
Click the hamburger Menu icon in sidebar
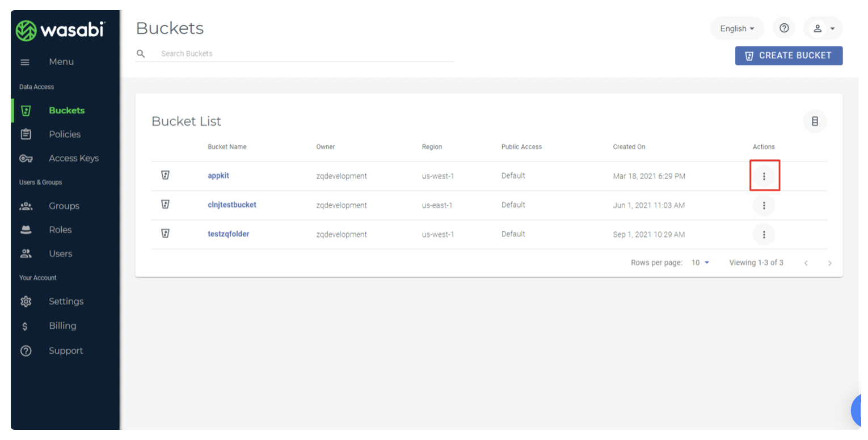pyautogui.click(x=25, y=62)
